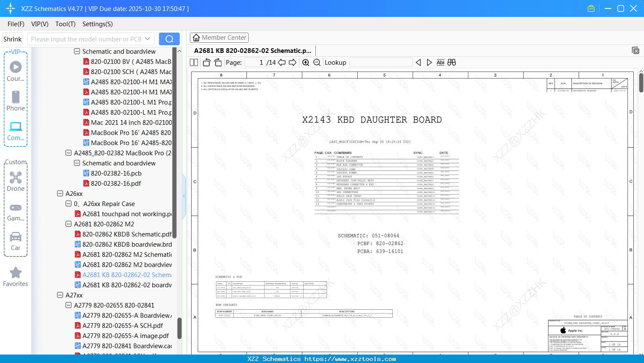
Task: Open the Computer category
Action: (16, 131)
